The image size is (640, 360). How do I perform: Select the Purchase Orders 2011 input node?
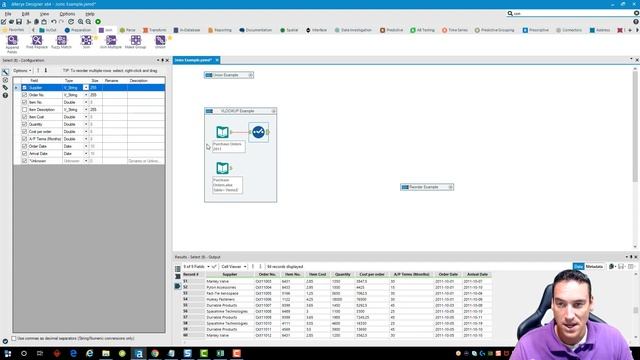tap(222, 132)
